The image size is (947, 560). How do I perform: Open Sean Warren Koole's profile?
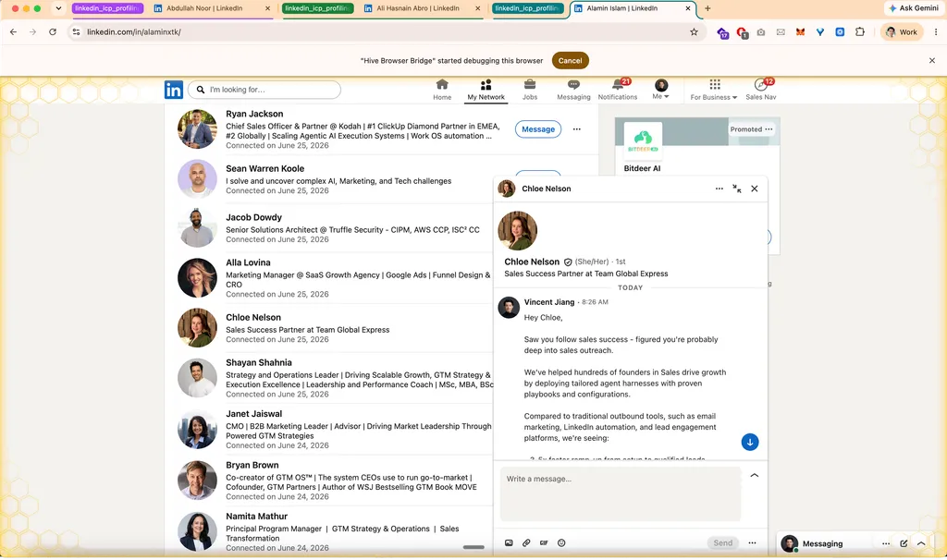tap(264, 169)
